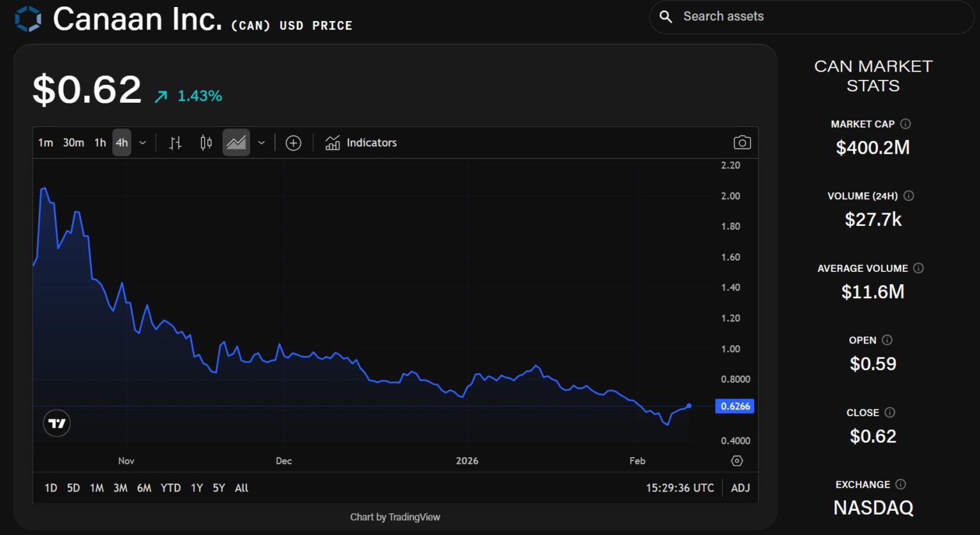
Task: Show info for Market Cap
Action: click(905, 124)
